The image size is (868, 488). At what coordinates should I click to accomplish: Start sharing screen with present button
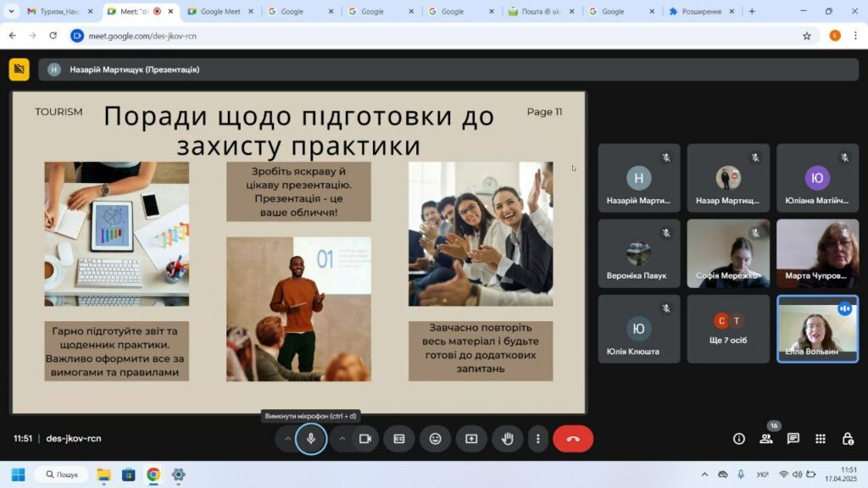click(x=471, y=439)
